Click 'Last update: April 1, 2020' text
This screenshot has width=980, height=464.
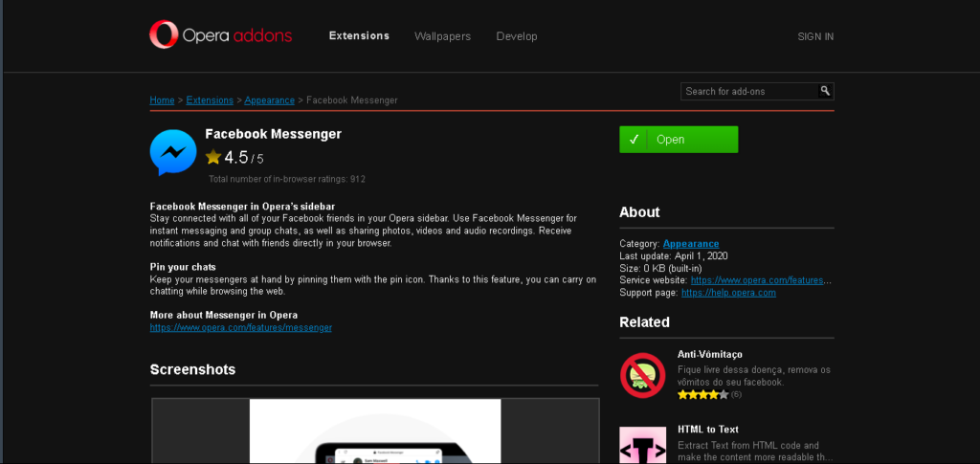point(673,256)
